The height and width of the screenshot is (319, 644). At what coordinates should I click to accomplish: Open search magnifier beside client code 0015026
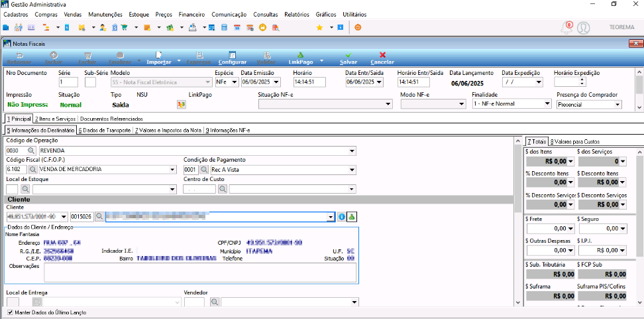(x=99, y=216)
